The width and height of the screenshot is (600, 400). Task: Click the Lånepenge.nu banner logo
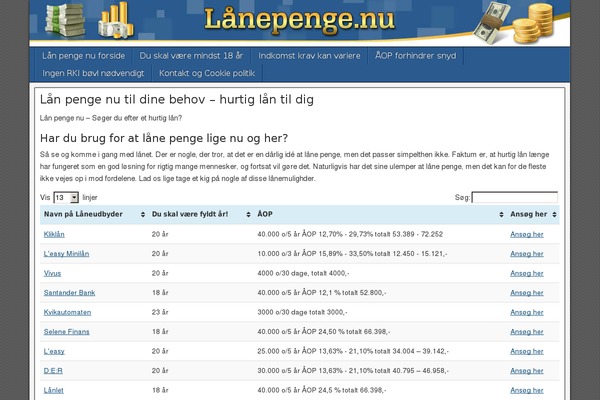tap(299, 20)
